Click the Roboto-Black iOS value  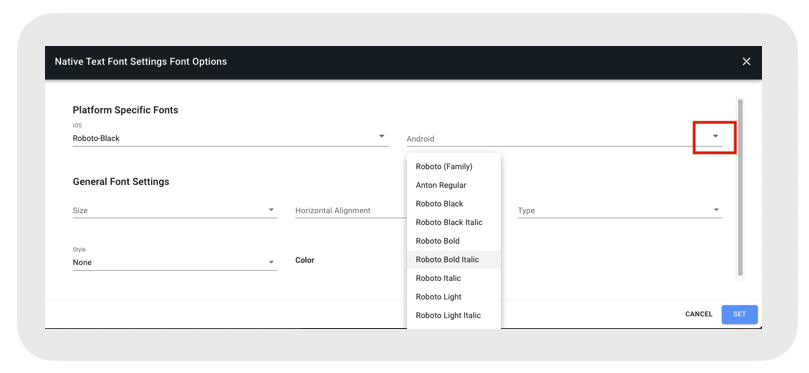(96, 138)
